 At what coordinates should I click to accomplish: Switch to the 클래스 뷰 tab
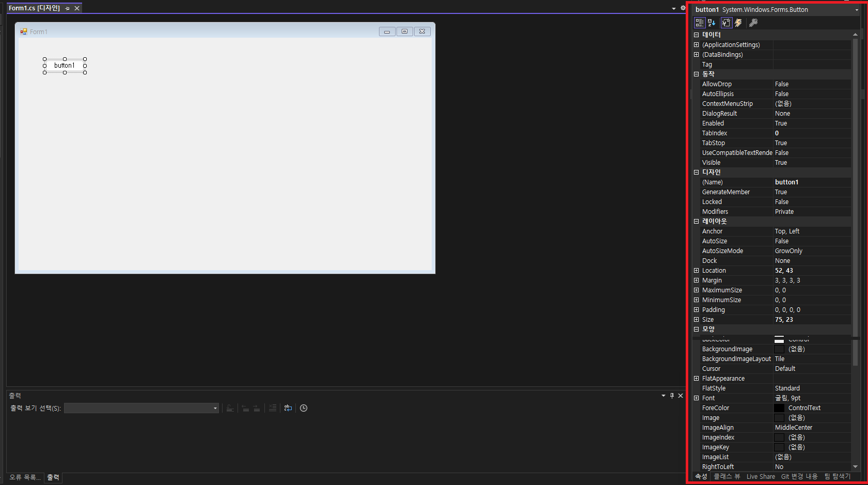click(727, 476)
